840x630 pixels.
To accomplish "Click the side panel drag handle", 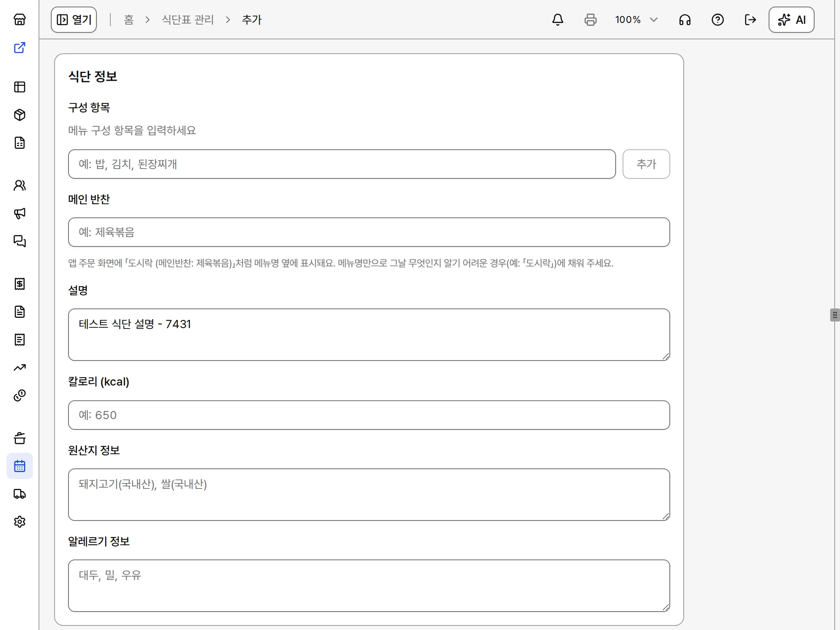I will (x=835, y=315).
